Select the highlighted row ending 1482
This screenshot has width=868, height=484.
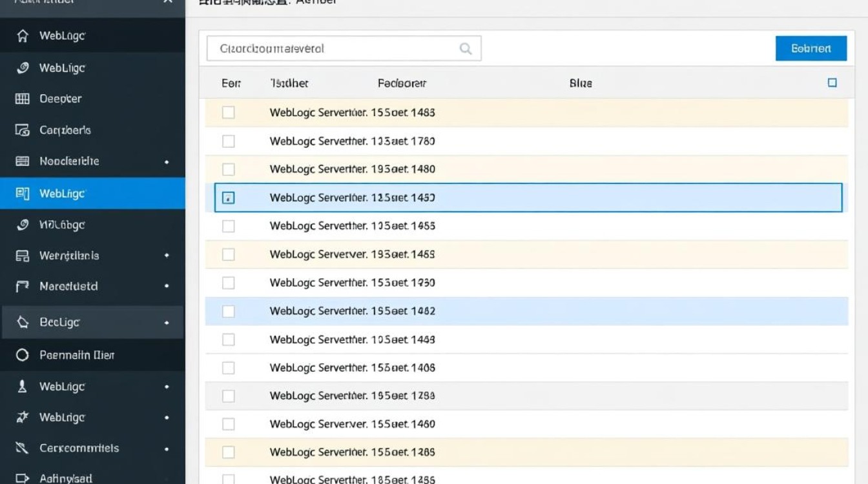pyautogui.click(x=228, y=311)
